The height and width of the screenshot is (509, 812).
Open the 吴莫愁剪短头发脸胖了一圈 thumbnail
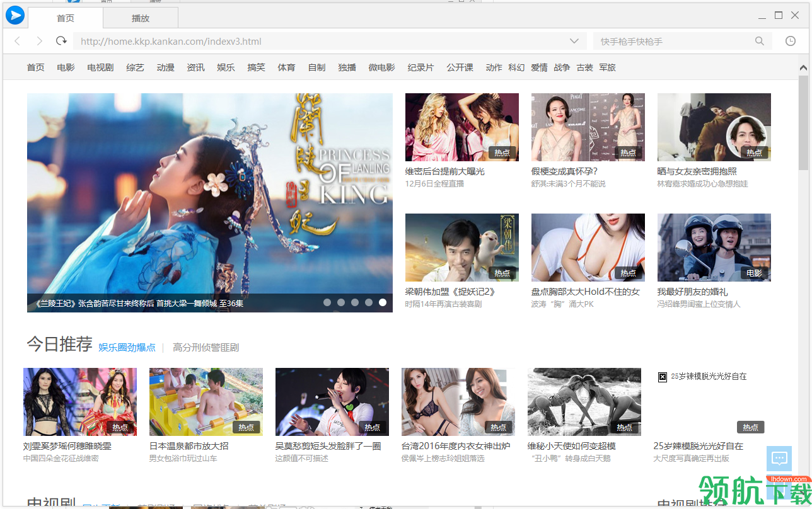tap(332, 402)
